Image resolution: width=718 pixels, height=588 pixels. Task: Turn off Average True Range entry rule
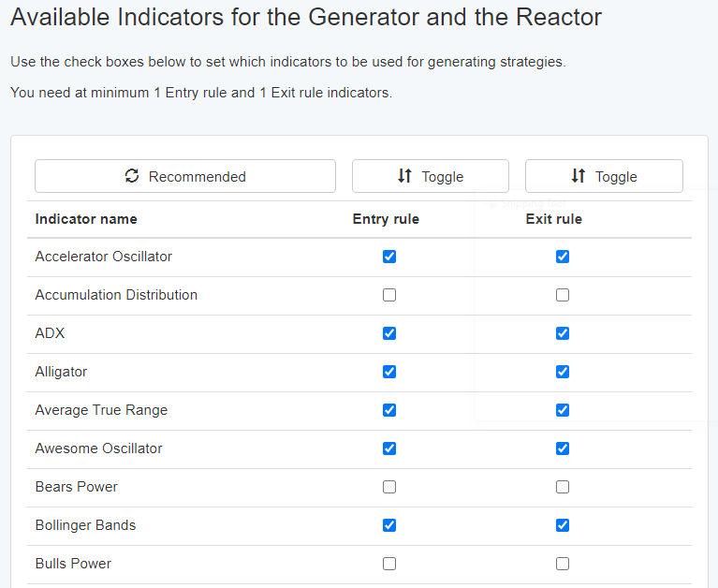tap(389, 410)
